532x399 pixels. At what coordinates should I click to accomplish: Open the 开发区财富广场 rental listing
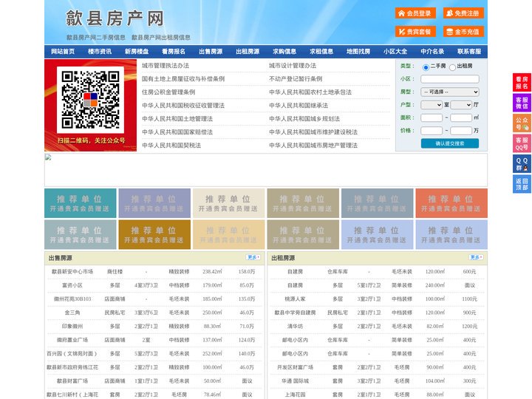[x=295, y=367]
